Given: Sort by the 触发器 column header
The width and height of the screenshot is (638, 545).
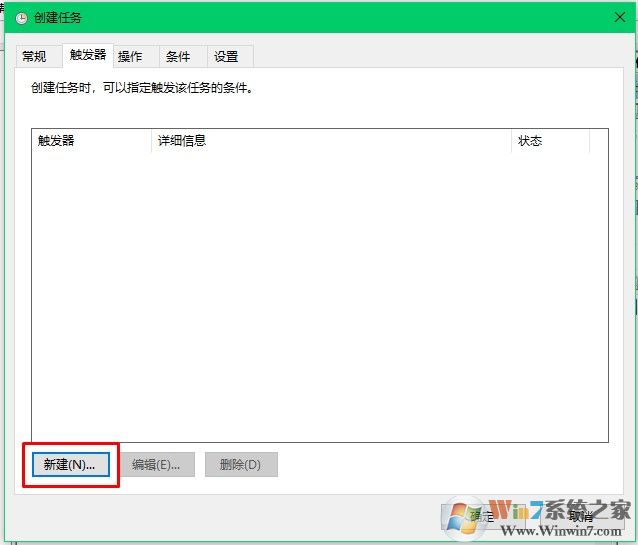Looking at the screenshot, I should [91, 141].
